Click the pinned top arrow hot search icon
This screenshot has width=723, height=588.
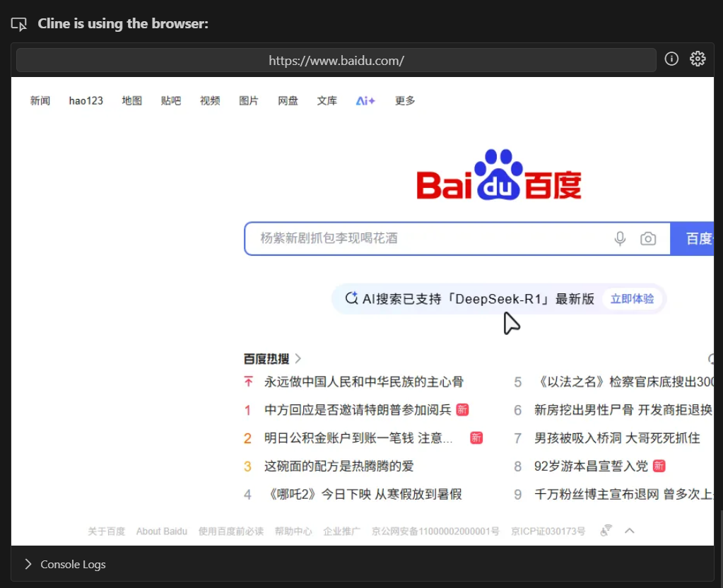point(248,382)
